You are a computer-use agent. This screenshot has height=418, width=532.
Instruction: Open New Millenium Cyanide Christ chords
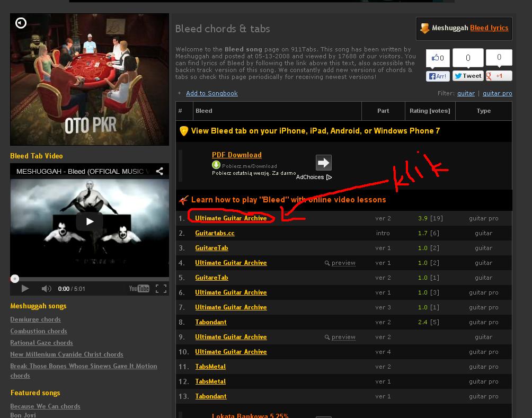point(67,354)
